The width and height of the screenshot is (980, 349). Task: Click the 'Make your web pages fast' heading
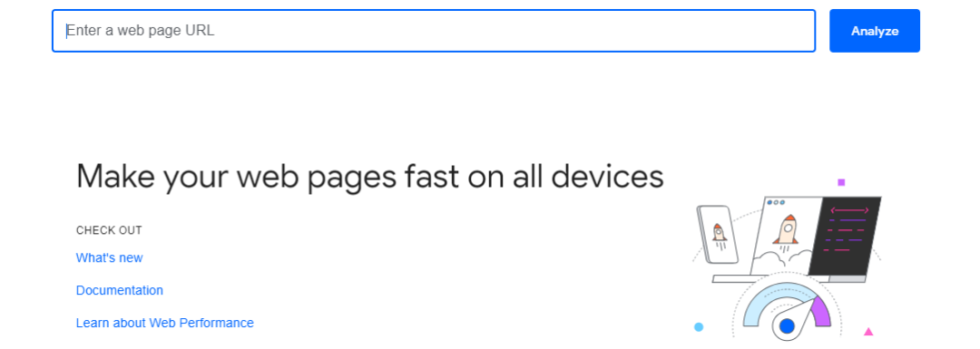click(x=369, y=177)
